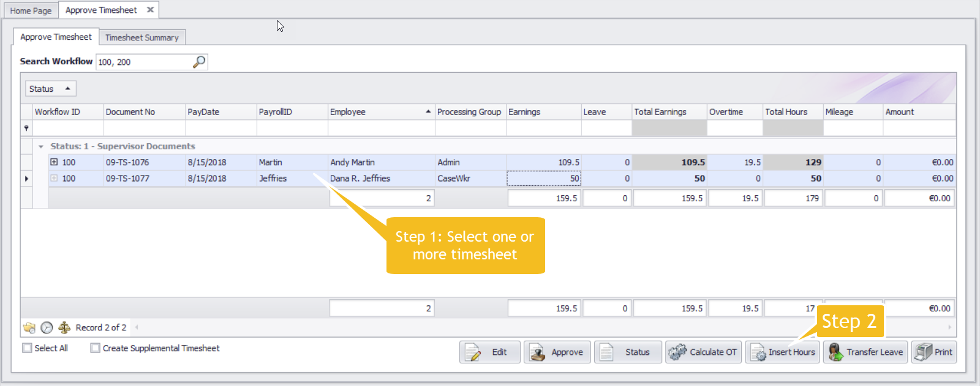
Task: Click the Print button
Action: pos(933,352)
